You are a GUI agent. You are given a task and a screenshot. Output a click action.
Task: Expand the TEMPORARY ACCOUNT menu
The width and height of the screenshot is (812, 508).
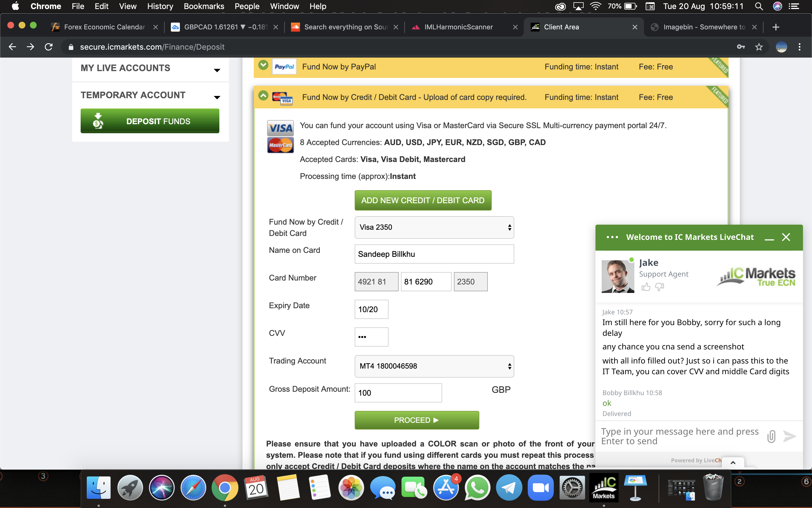(x=217, y=97)
